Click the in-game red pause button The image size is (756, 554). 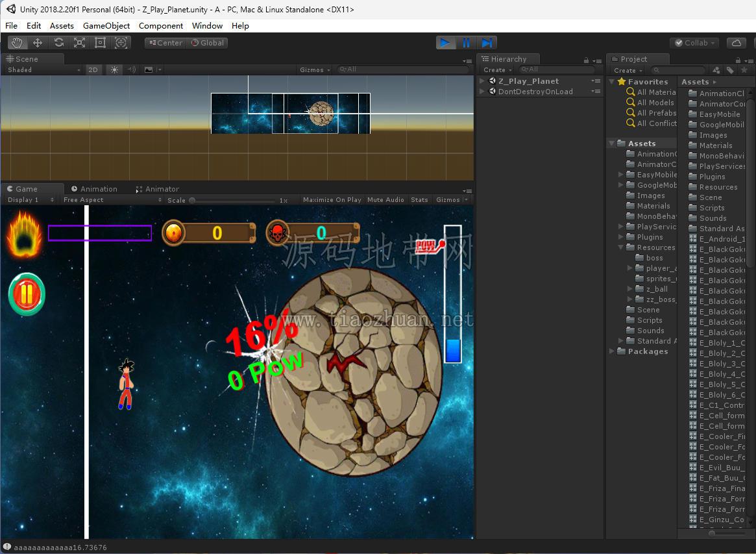click(x=27, y=294)
